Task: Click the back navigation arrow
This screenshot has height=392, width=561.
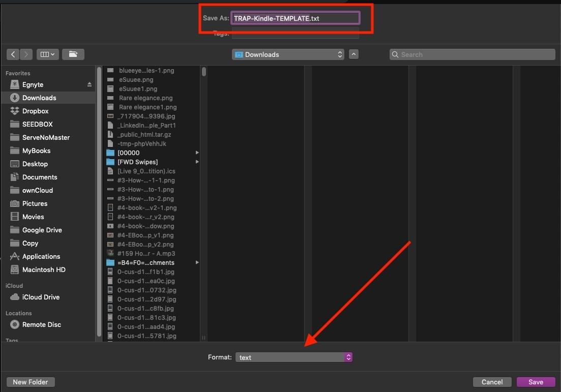Action: (13, 54)
